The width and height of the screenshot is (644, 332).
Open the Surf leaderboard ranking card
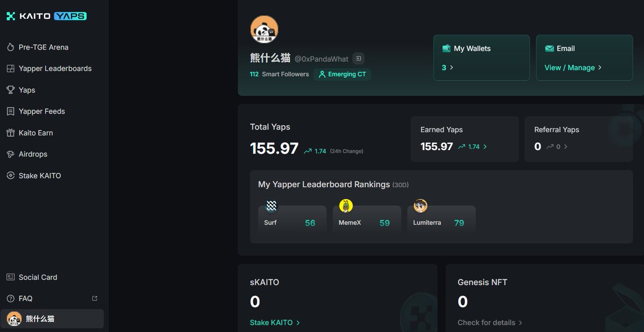pyautogui.click(x=292, y=220)
